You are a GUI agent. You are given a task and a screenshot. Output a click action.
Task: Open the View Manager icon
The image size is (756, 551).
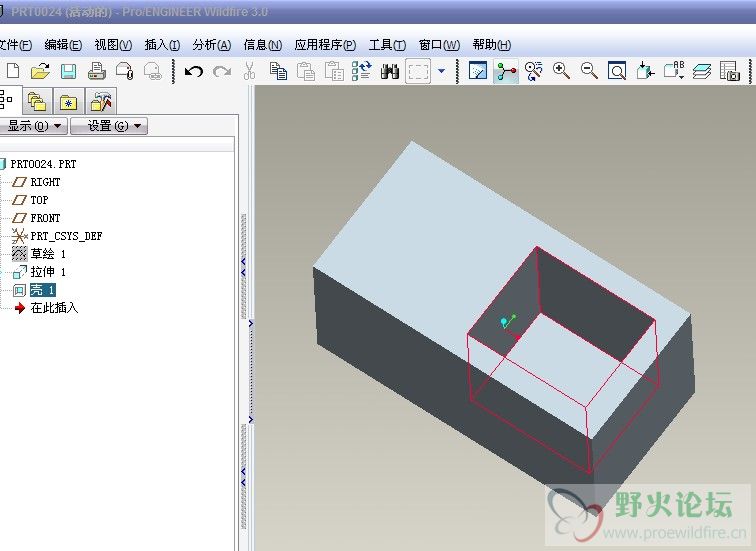(x=730, y=71)
